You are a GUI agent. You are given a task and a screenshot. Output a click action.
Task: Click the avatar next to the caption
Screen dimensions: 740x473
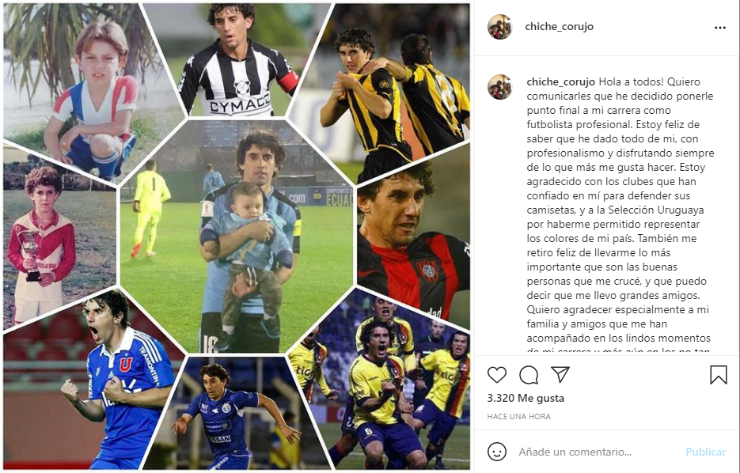499,87
